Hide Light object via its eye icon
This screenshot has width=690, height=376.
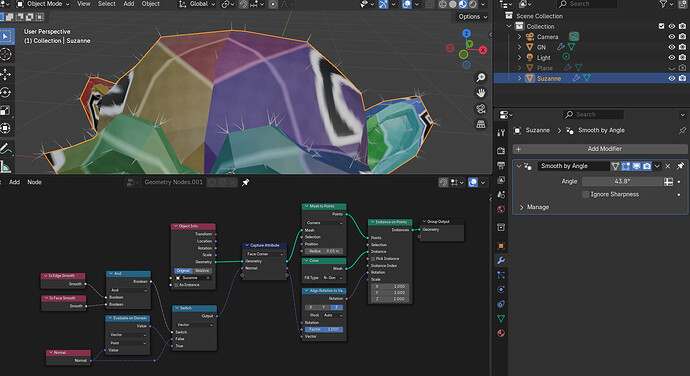(x=672, y=58)
